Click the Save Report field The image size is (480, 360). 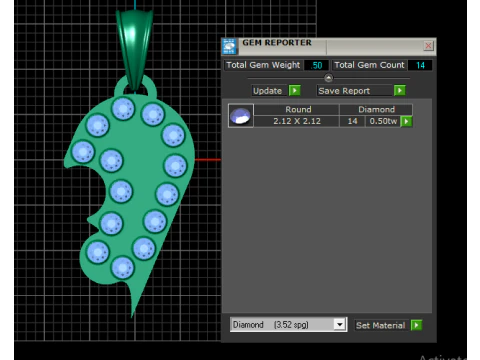[355, 91]
